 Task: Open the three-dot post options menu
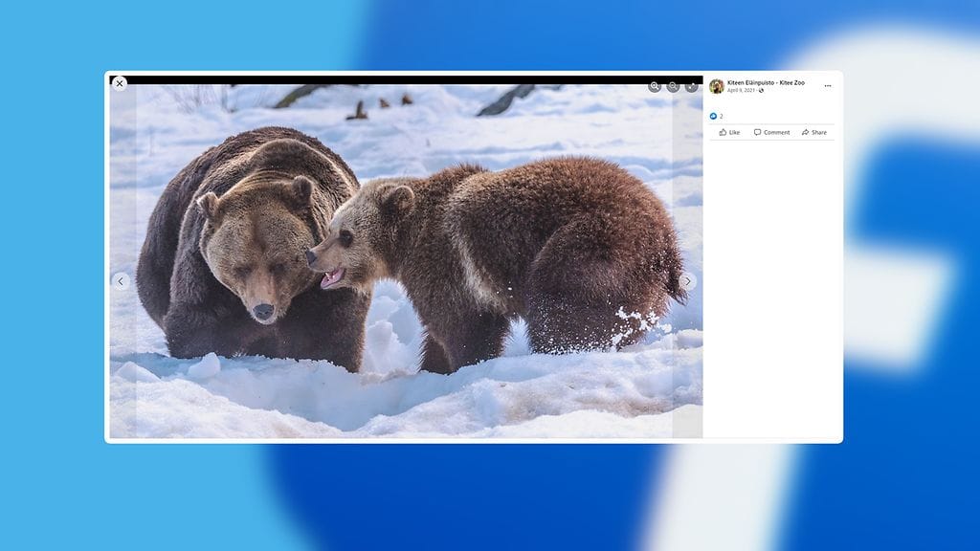click(828, 86)
